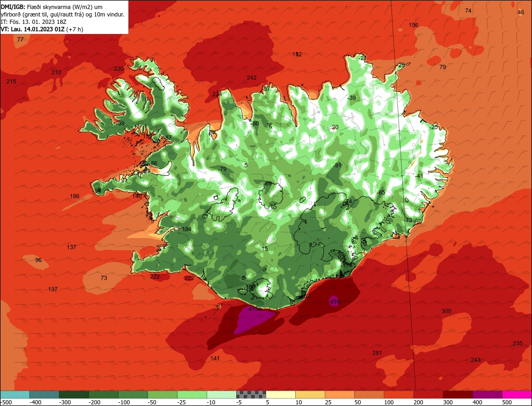Pick the light orange 25 to 50 legend swatch
Viewport: 532px width, 406px height.
[339, 394]
